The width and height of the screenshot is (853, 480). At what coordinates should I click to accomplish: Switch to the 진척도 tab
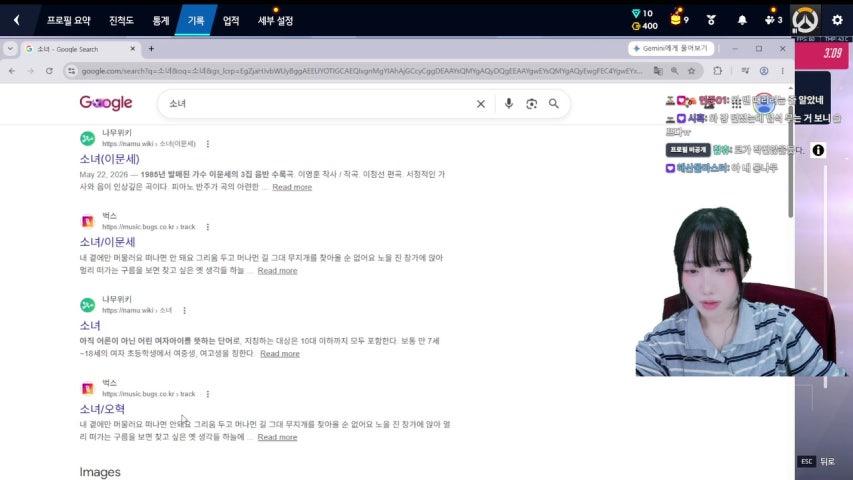point(121,21)
